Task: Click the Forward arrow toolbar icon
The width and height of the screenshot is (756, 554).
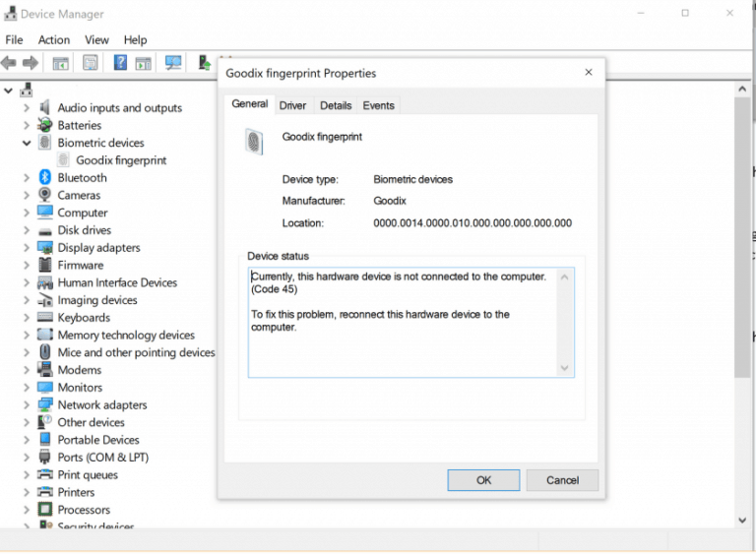Action: pyautogui.click(x=31, y=63)
